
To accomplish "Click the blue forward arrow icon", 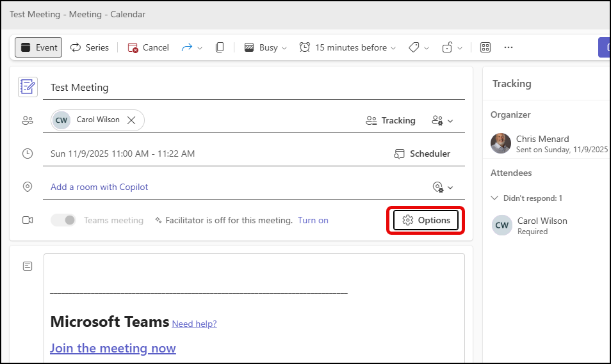I will click(x=187, y=47).
